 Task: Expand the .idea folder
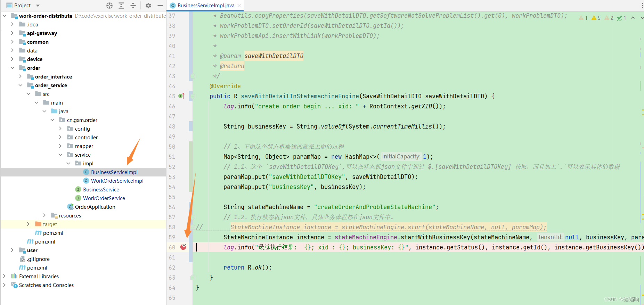pyautogui.click(x=13, y=24)
